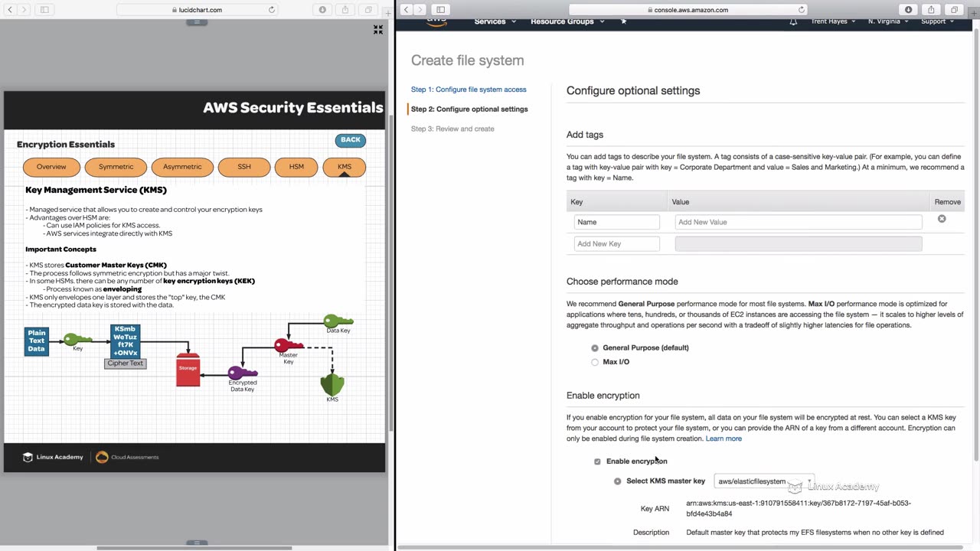This screenshot has width=980, height=551.
Task: Click the console.aws.amazon.com address bar
Action: 688,10
